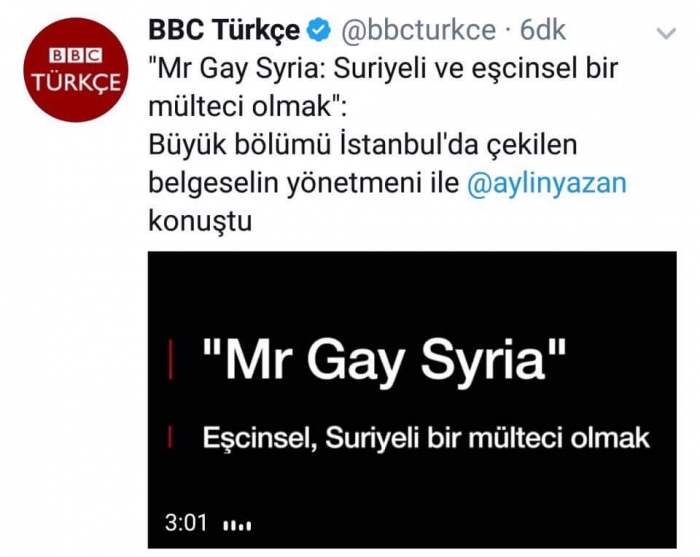Screen dimensions: 700x557
Task: Expand the tweet options chevron
Action: (666, 33)
